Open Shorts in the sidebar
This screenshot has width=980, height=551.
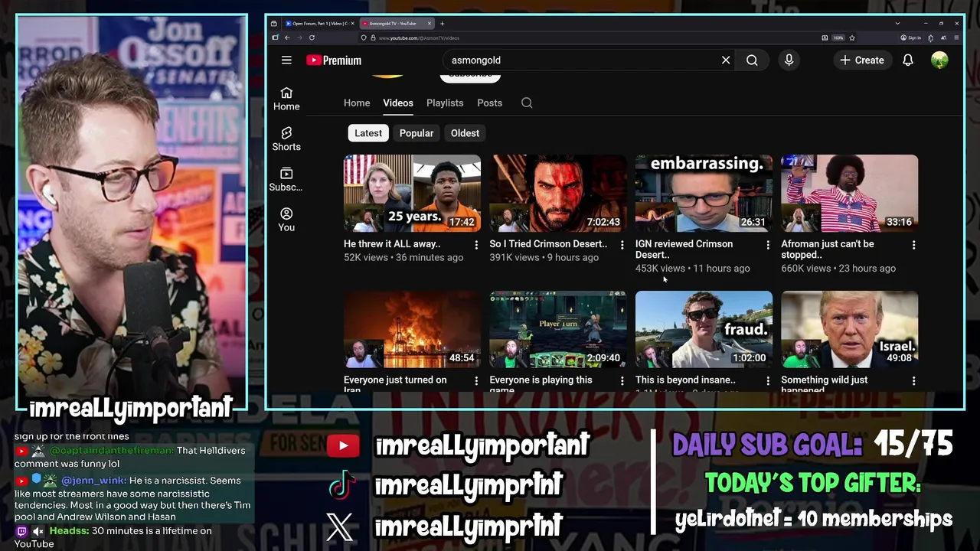(x=286, y=139)
